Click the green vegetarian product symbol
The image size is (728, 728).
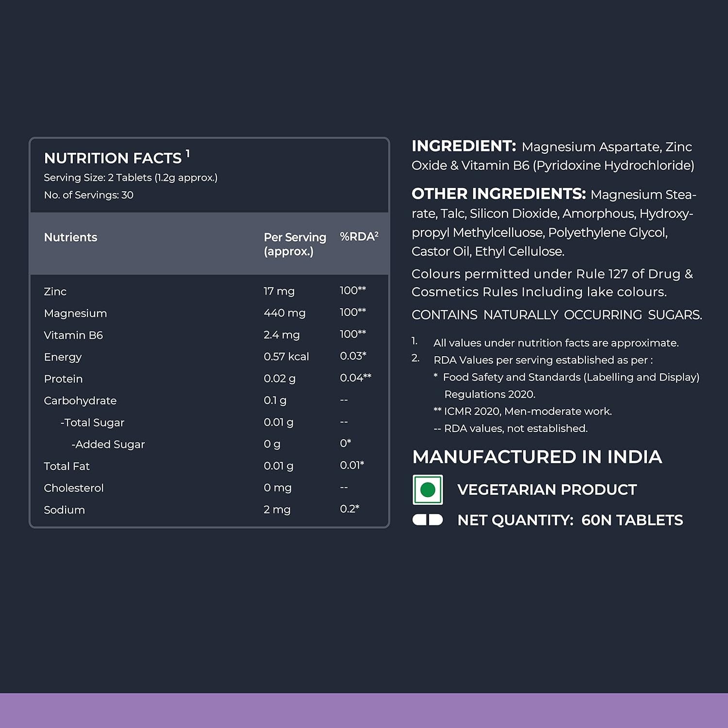point(428,490)
